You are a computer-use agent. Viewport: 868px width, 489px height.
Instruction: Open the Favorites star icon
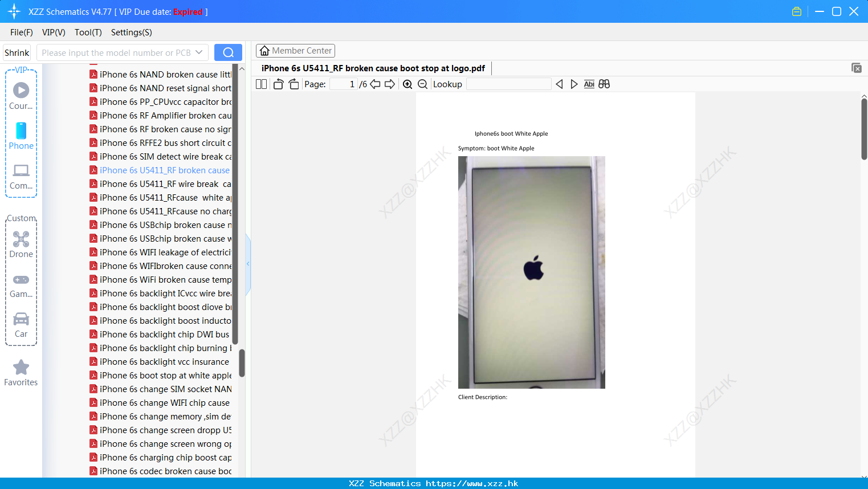[21, 367]
